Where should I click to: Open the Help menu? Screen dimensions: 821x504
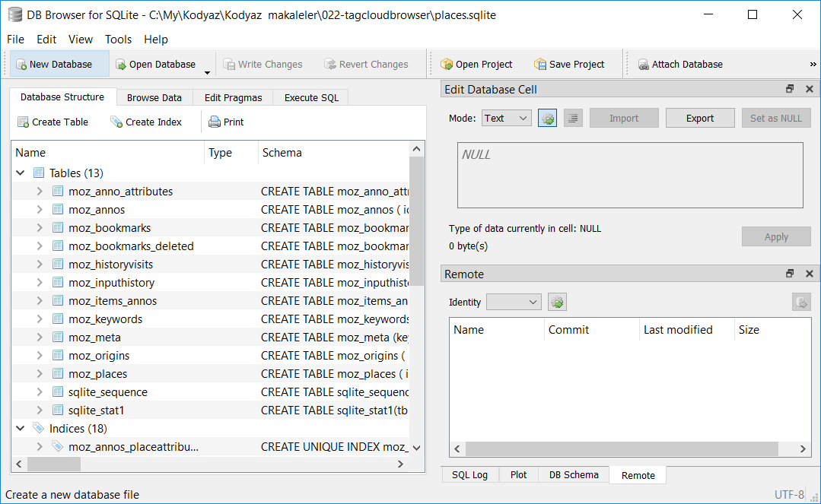click(x=156, y=40)
